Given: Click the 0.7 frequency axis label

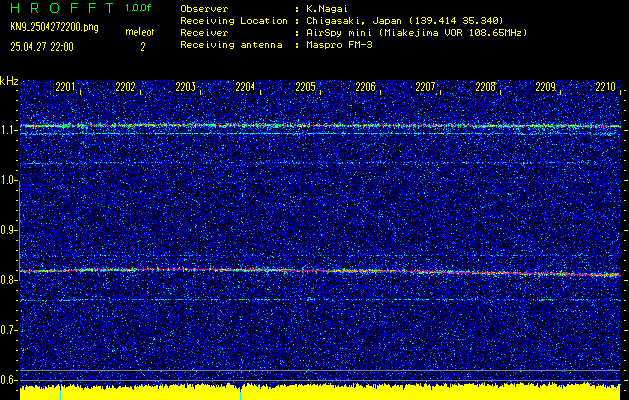Looking at the screenshot, I should click(x=8, y=330).
